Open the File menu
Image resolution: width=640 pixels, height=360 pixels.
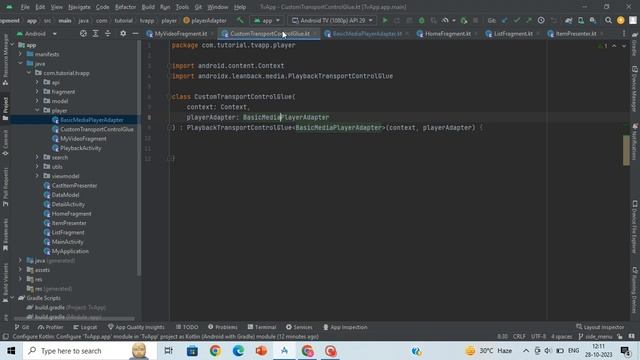point(25,7)
